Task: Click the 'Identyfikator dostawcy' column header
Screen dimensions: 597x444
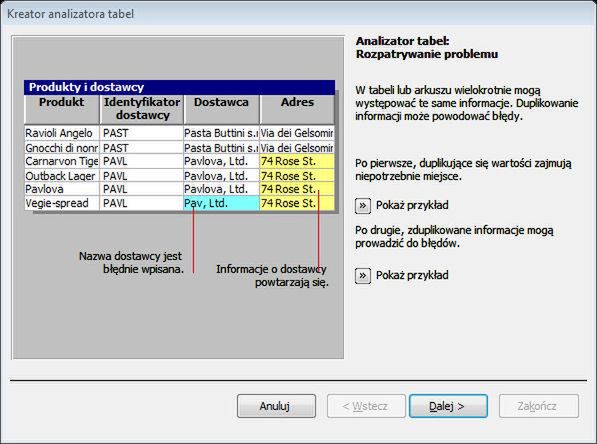Action: point(142,109)
